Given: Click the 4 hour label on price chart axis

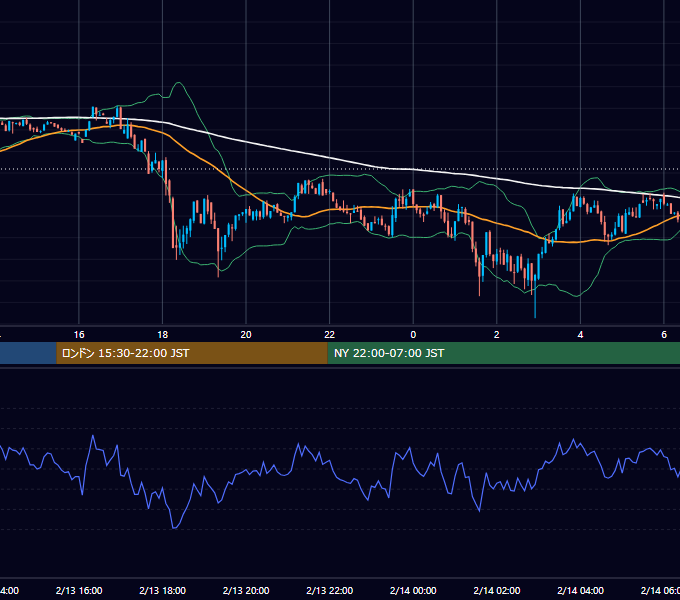Looking at the screenshot, I should (580, 335).
